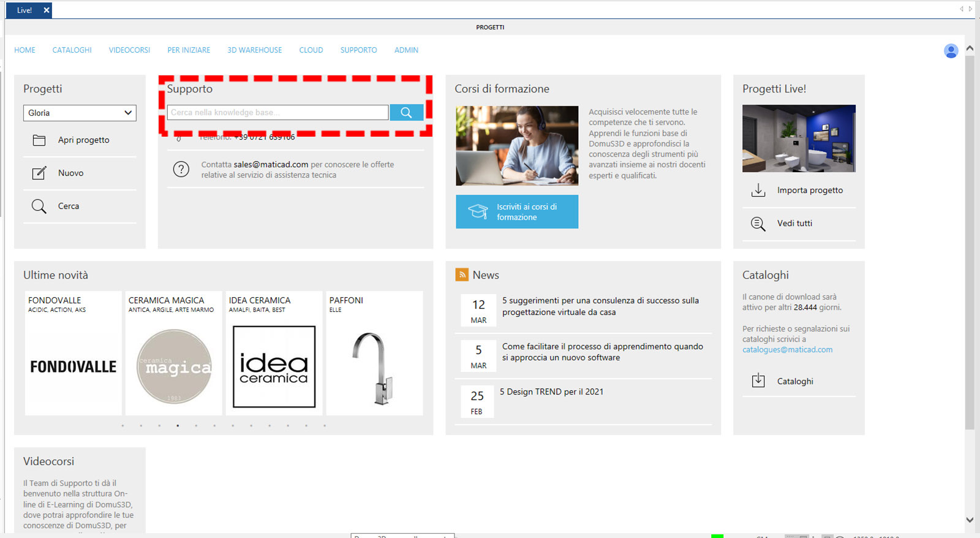
Task: Open the CERAMICA MAGICA catalog card
Action: (174, 354)
